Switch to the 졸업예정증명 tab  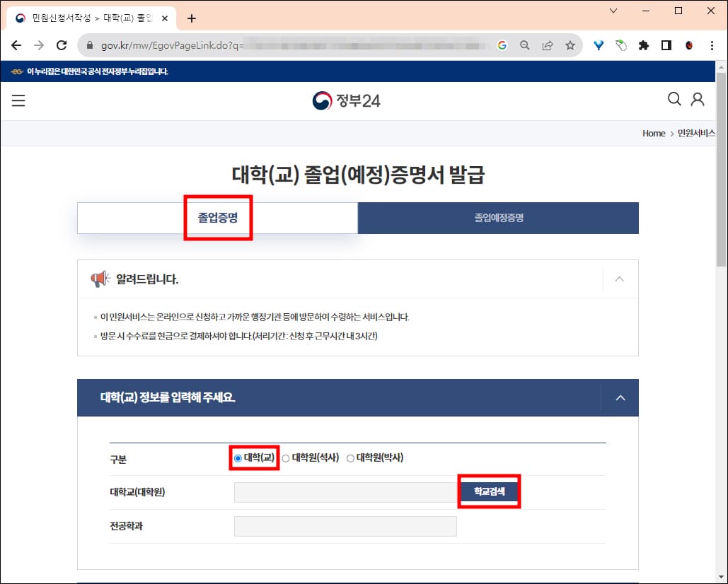click(497, 218)
